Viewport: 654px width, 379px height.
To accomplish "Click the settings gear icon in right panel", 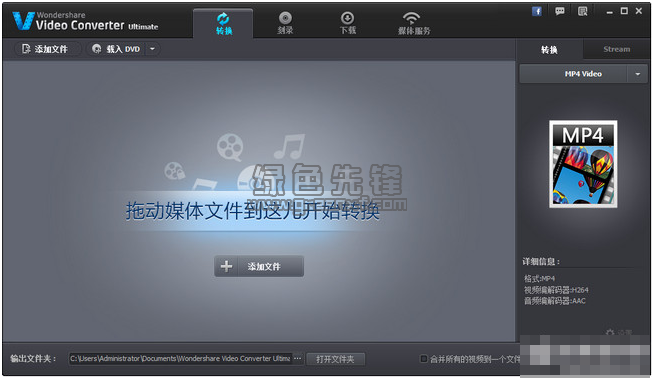I will click(x=610, y=332).
